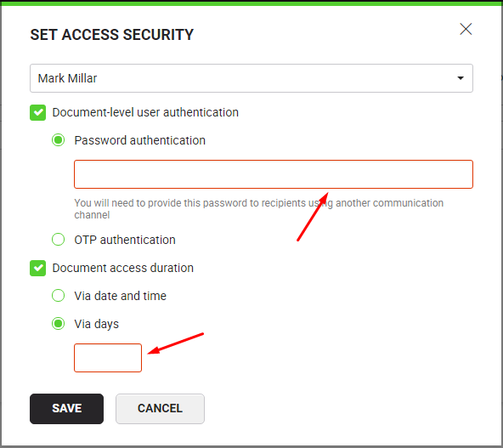The image size is (503, 448).
Task: Click the Password authentication label text
Action: [140, 140]
